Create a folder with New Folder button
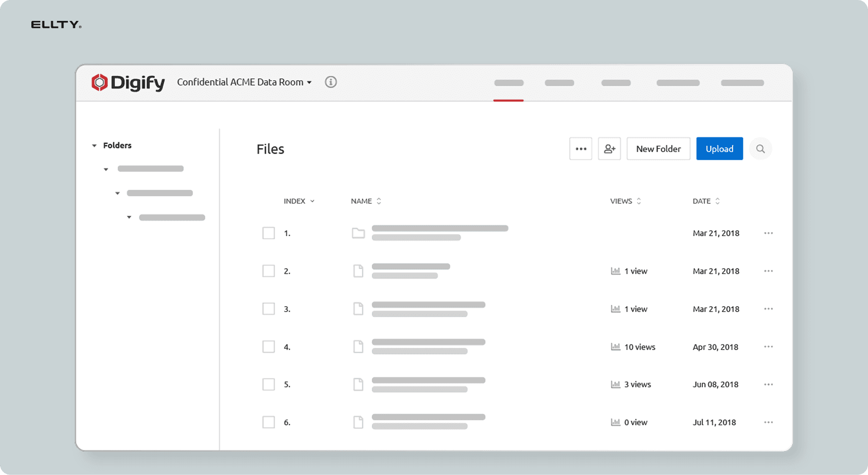 pyautogui.click(x=658, y=149)
